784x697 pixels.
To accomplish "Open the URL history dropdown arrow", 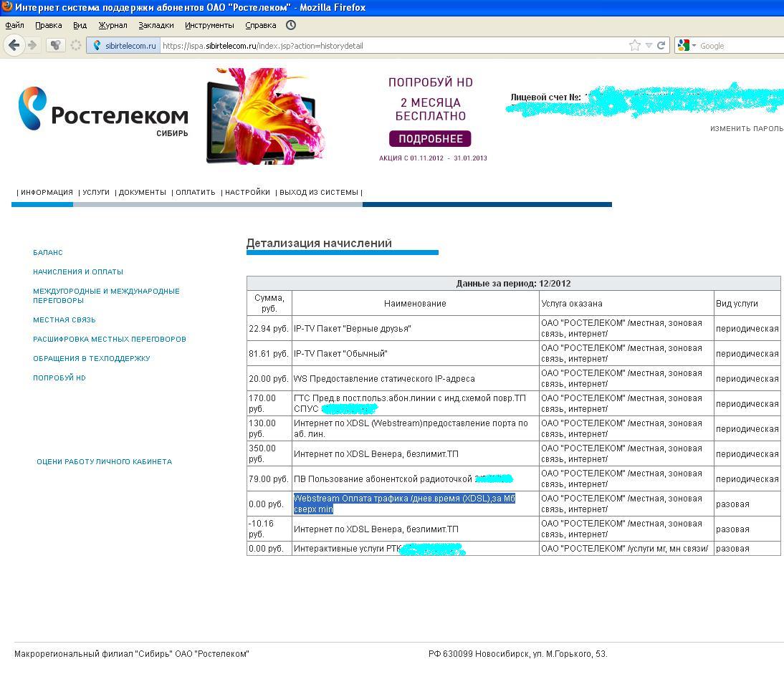I will [649, 45].
